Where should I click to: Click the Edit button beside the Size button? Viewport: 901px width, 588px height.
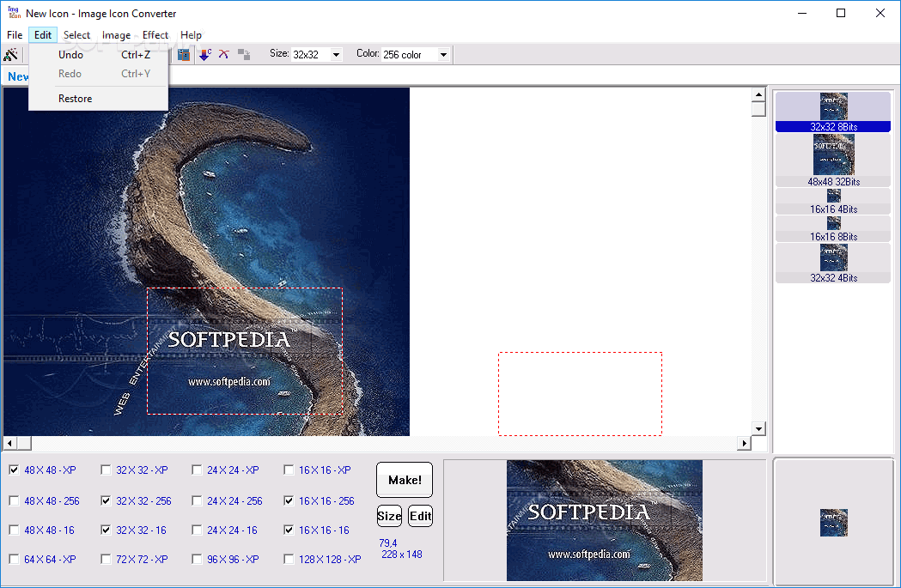(x=420, y=516)
